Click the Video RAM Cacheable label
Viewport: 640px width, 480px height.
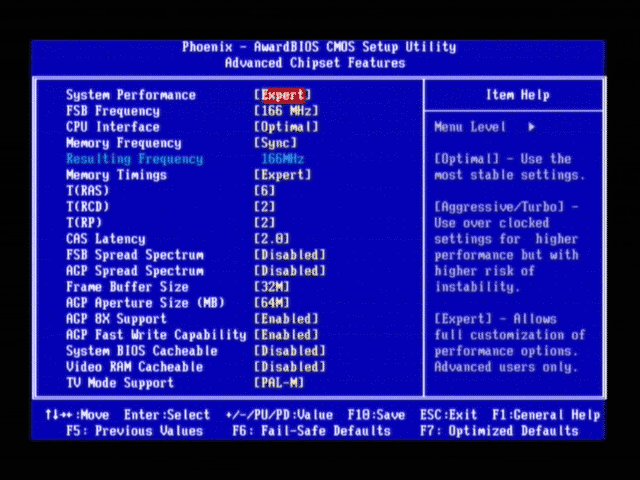135,367
